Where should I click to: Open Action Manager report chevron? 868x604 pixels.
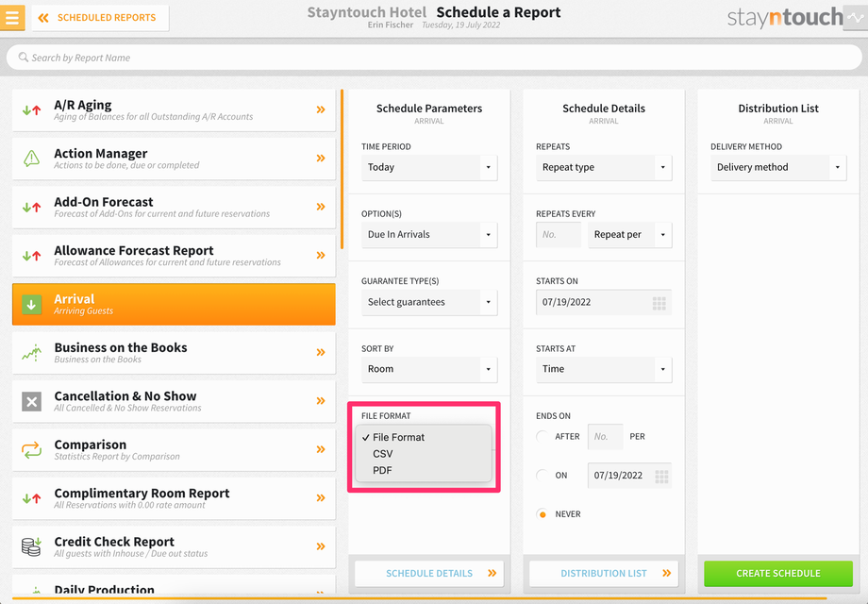(321, 159)
